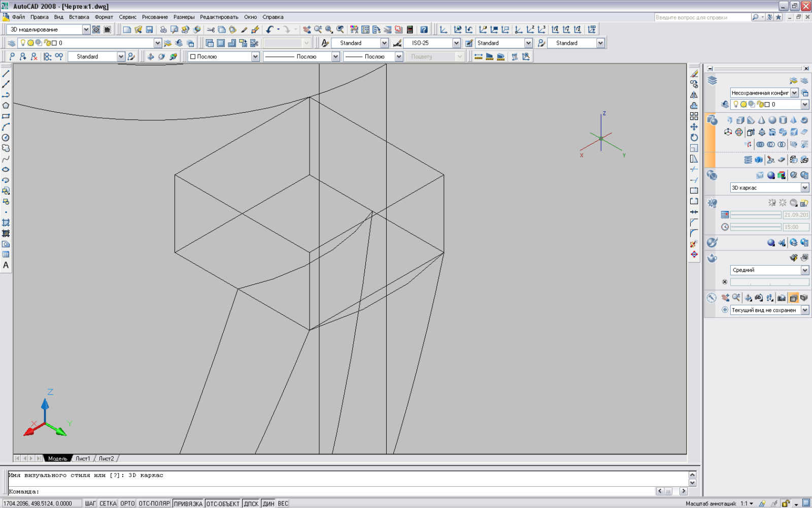Image resolution: width=812 pixels, height=508 pixels.
Task: Disable ПРИВЯЗКА object snap
Action: click(x=188, y=503)
